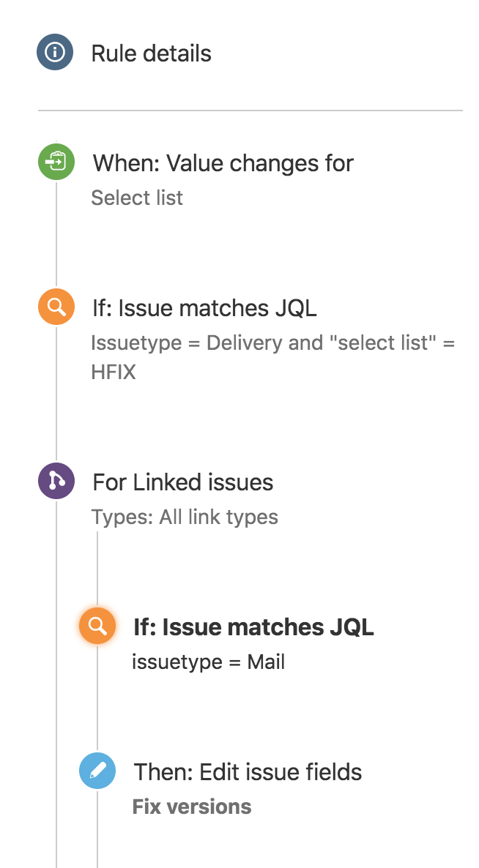Click the 'Fix versions' field label
Image resolution: width=479 pixels, height=868 pixels.
coord(191,806)
